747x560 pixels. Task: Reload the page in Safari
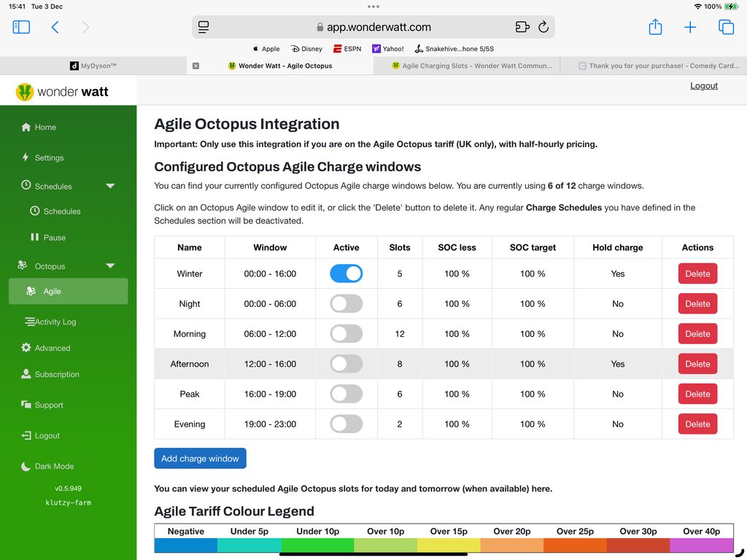pos(543,27)
